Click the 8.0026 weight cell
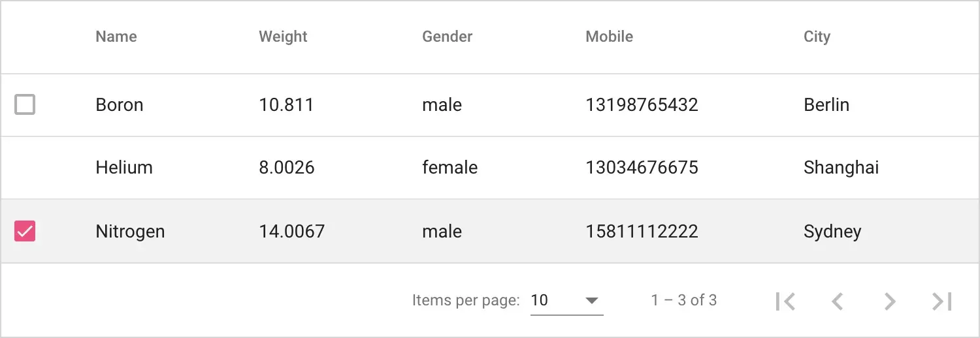This screenshot has width=980, height=338. pyautogui.click(x=287, y=168)
